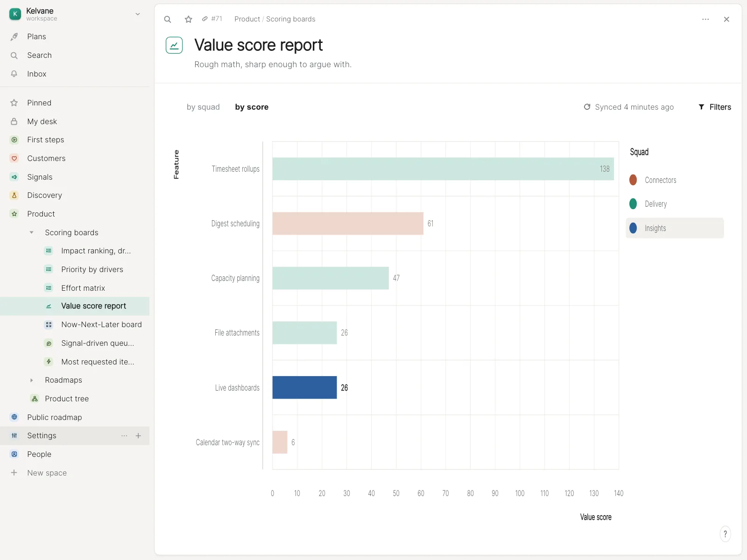Collapse the Scoring boards tree arrow
Viewport: 747px width, 560px height.
[31, 232]
